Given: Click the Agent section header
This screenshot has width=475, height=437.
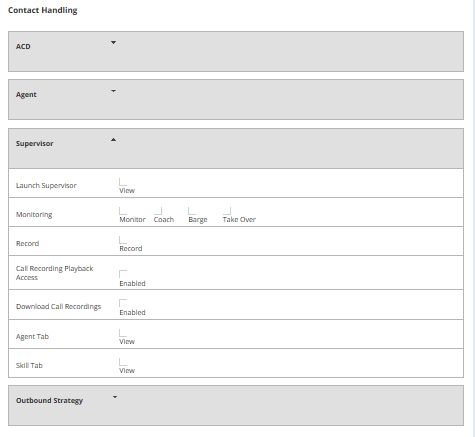Looking at the screenshot, I should pos(236,99).
